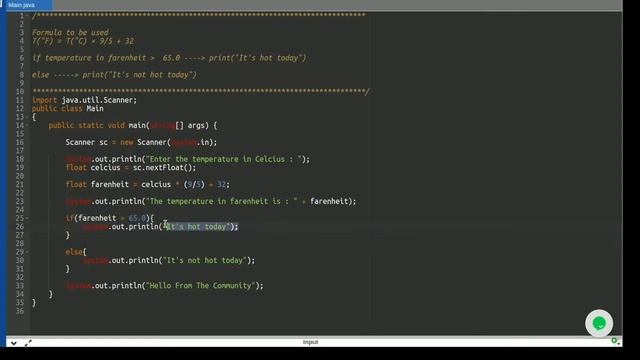
Task: Expand the console using the diagonal arrows icon
Action: 28,343
